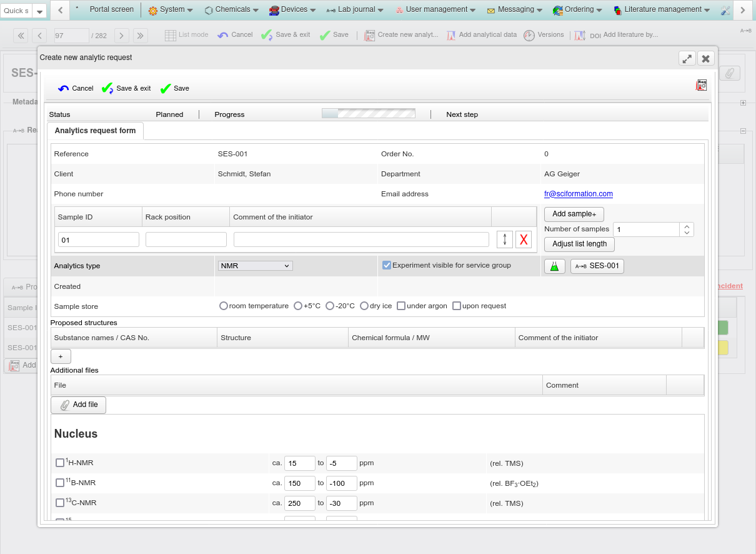Click the analytic request icon in dialog toolbar
Image resolution: width=756 pixels, height=554 pixels.
pos(701,86)
